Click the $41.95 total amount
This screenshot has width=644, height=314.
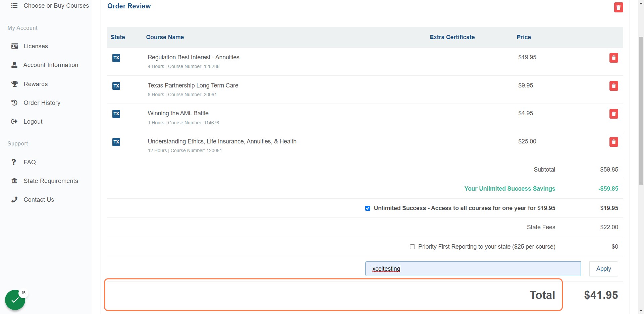click(601, 295)
